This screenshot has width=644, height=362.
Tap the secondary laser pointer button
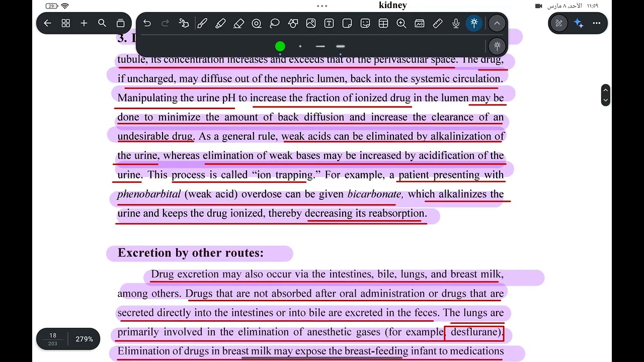coord(497,46)
